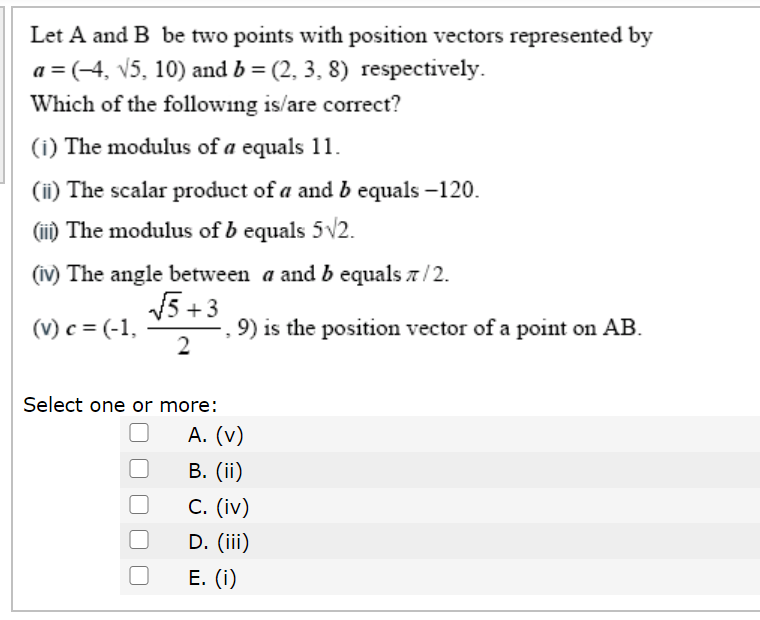The width and height of the screenshot is (760, 620).
Task: Click the answer label 'D. (iii)'
Action: [x=219, y=542]
